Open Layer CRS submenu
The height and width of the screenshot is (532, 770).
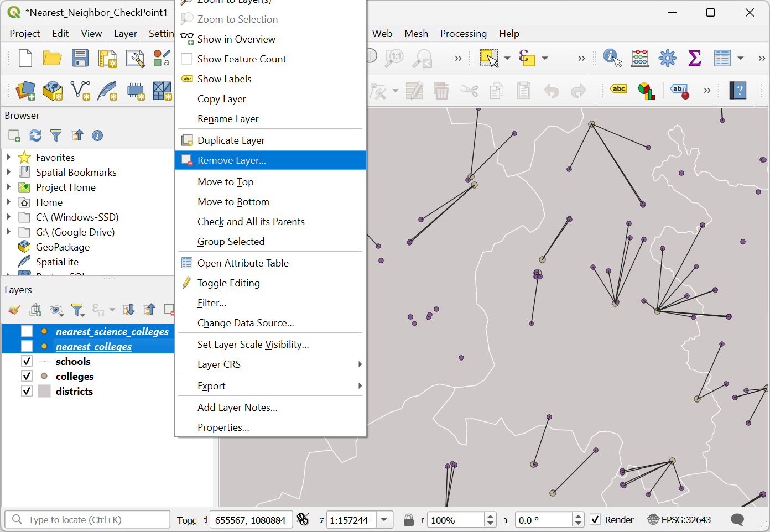point(270,364)
